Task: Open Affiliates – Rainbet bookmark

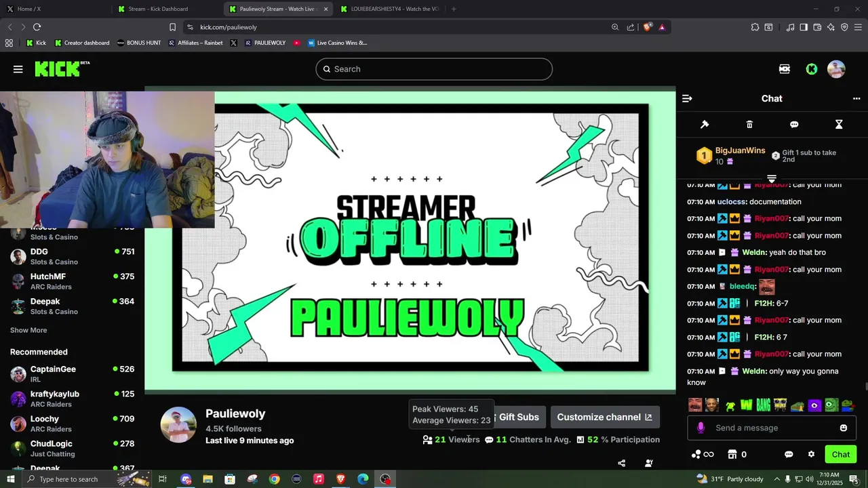Action: [195, 43]
